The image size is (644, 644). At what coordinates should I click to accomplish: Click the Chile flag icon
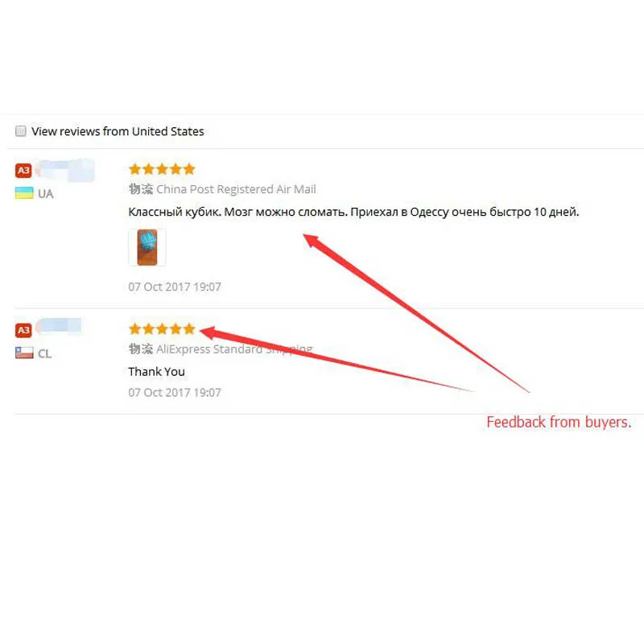[24, 353]
